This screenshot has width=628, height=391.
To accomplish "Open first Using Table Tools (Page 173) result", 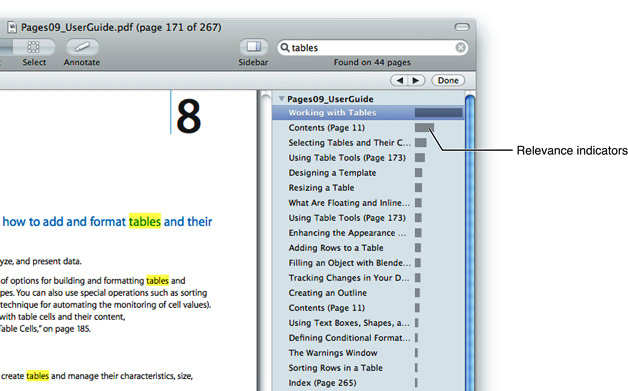I will pyautogui.click(x=368, y=158).
